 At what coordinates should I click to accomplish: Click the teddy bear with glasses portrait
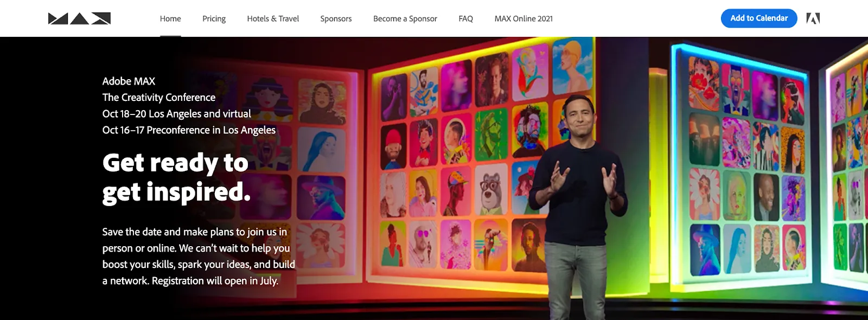(x=491, y=190)
